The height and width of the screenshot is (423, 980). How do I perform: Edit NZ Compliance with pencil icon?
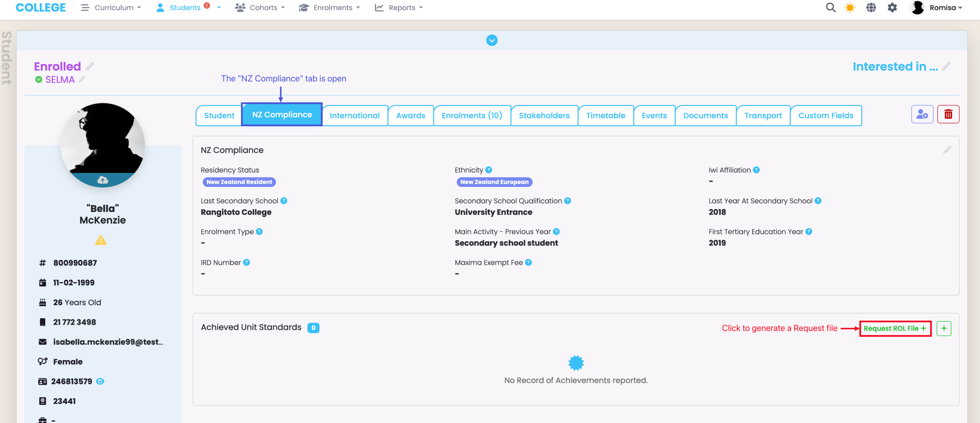[x=947, y=150]
